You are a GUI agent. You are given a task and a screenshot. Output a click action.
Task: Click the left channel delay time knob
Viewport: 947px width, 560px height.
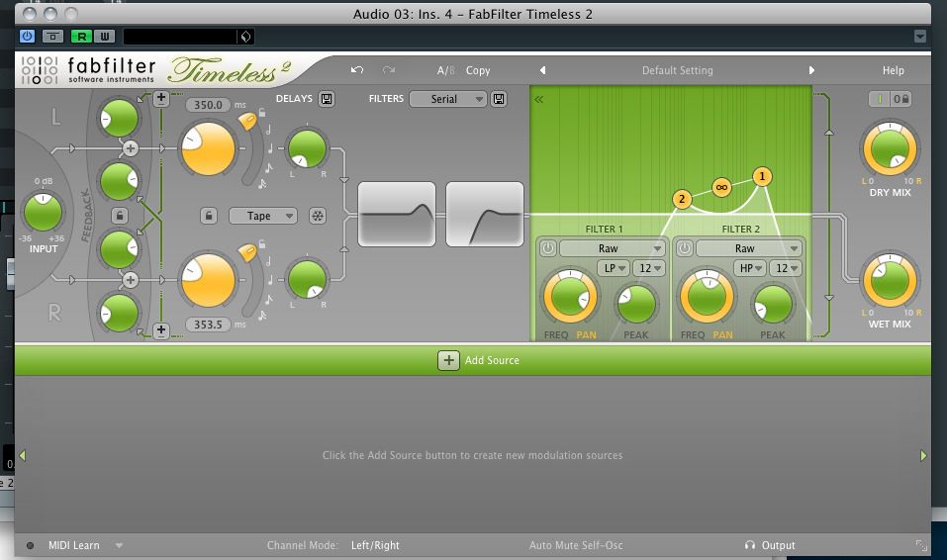[x=208, y=148]
